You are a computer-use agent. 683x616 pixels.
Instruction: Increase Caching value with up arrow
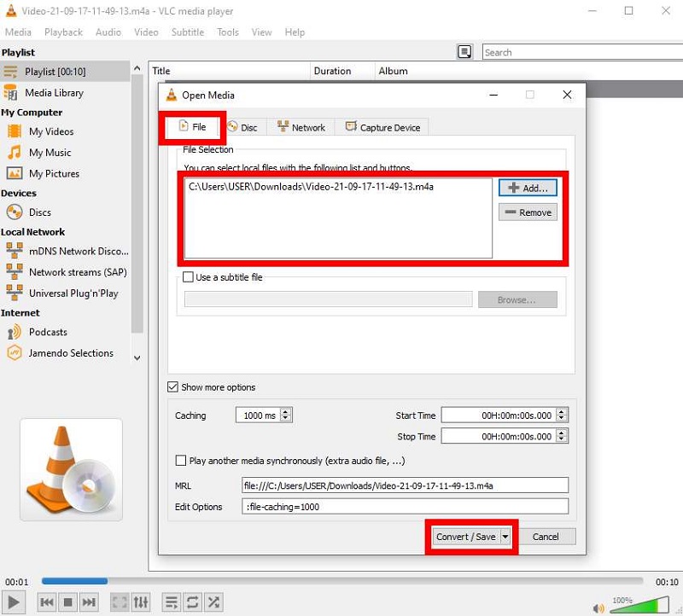pyautogui.click(x=285, y=411)
